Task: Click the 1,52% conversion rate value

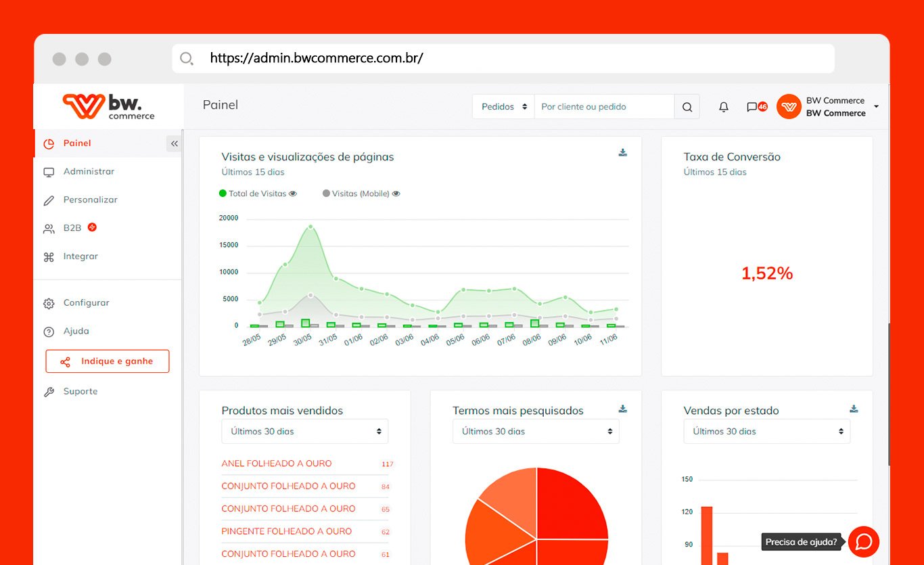Action: [767, 273]
